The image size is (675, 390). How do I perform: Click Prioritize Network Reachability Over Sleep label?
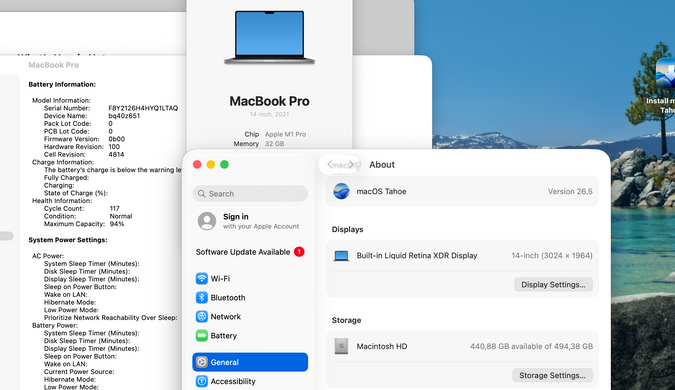[111, 318]
